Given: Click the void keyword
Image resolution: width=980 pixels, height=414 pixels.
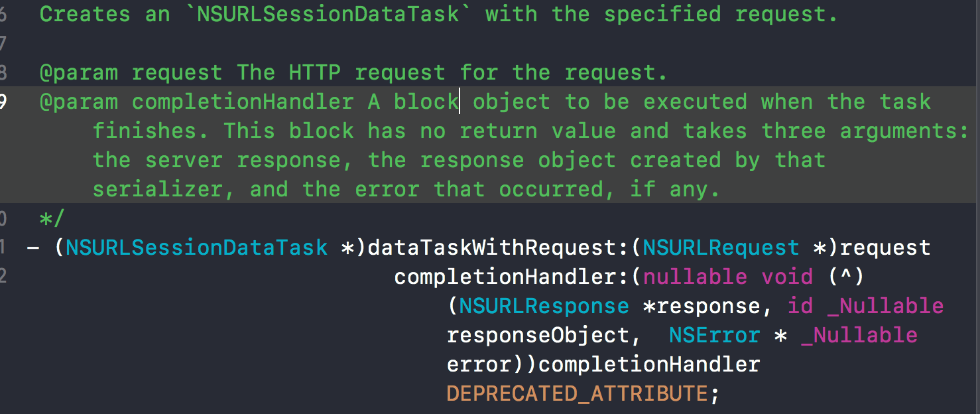Looking at the screenshot, I should pyautogui.click(x=786, y=277).
